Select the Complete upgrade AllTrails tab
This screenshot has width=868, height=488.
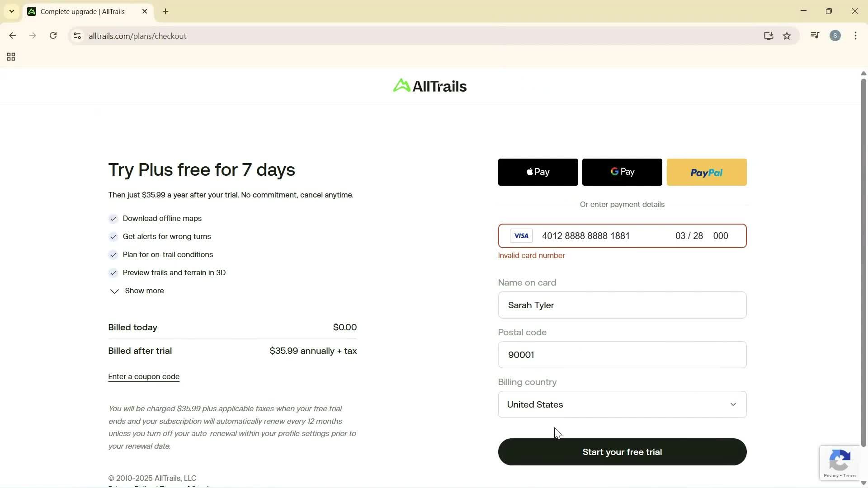point(81,11)
